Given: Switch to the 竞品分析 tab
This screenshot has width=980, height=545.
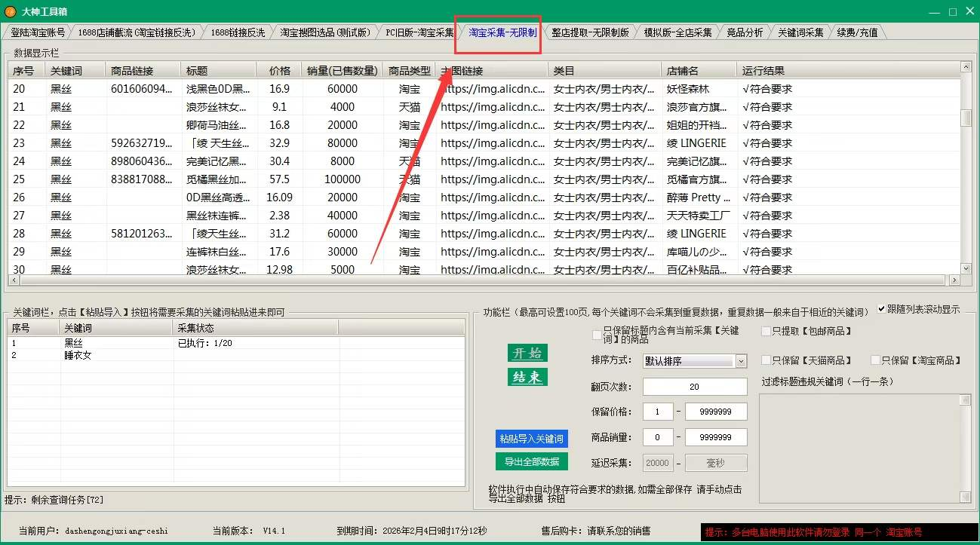Looking at the screenshot, I should coord(745,32).
